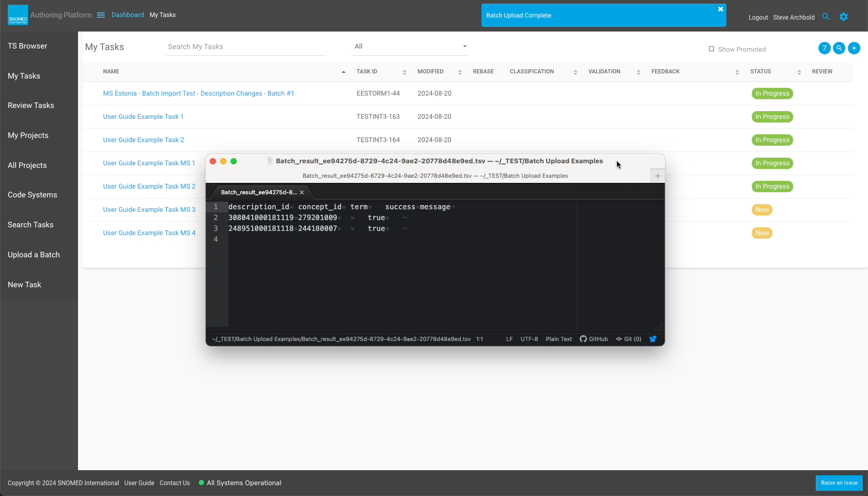Click cursor position 1:1 in status bar
Image resolution: width=868 pixels, height=496 pixels.
479,339
